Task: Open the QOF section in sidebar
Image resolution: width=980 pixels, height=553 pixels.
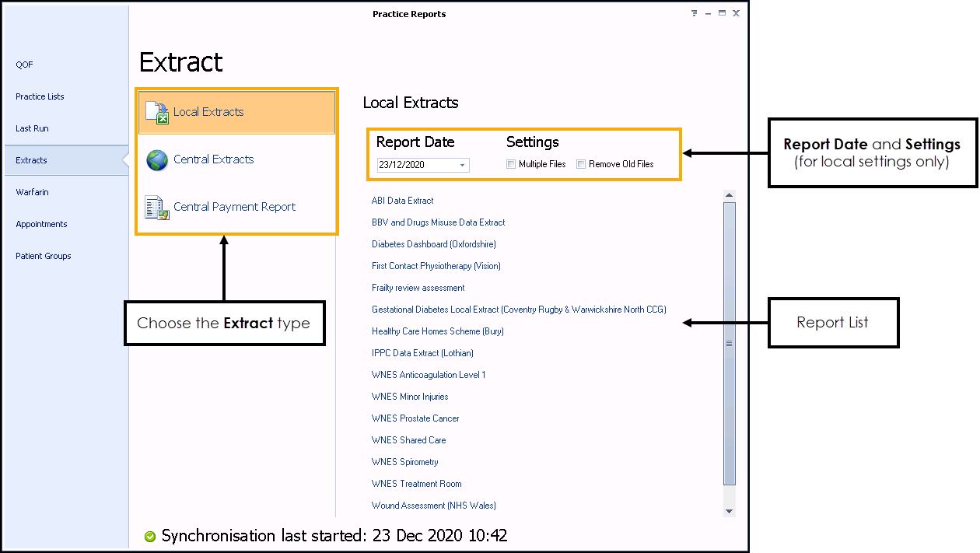Action: (25, 65)
